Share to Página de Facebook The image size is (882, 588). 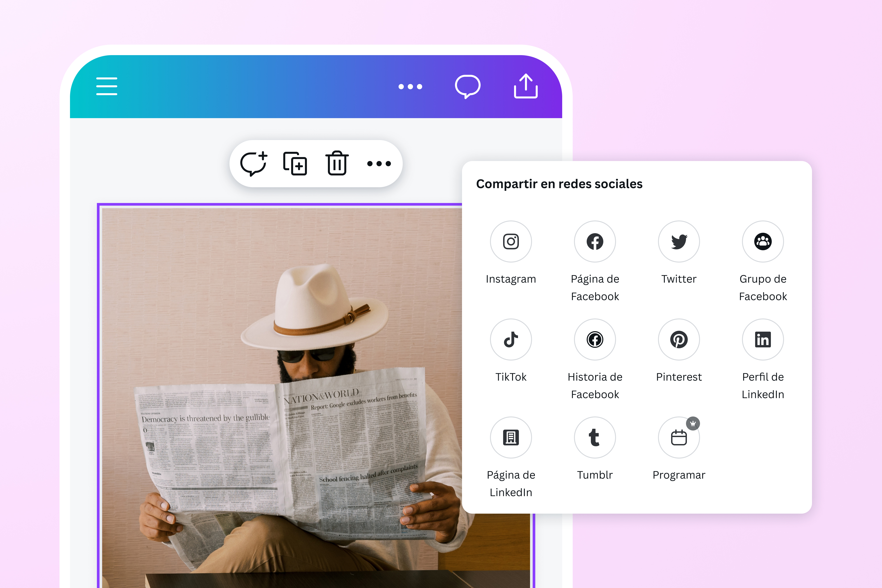pos(595,241)
